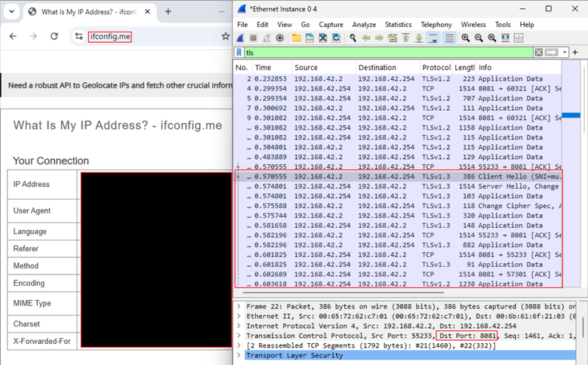588x365 pixels.
Task: Open the Help menu
Action: pos(527,24)
